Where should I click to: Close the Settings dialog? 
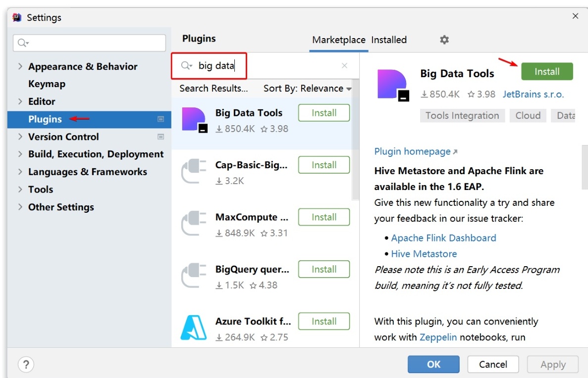tap(575, 16)
